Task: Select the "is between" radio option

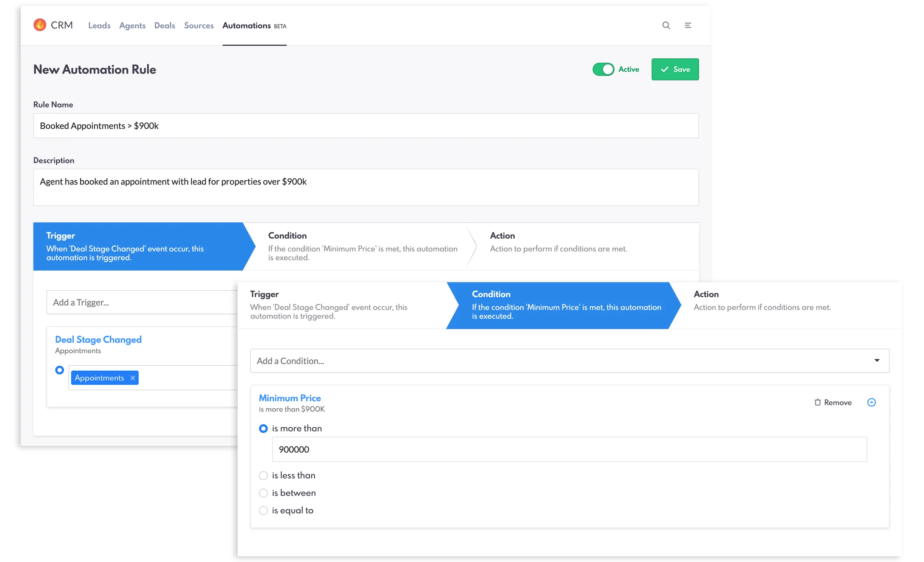Action: (263, 493)
